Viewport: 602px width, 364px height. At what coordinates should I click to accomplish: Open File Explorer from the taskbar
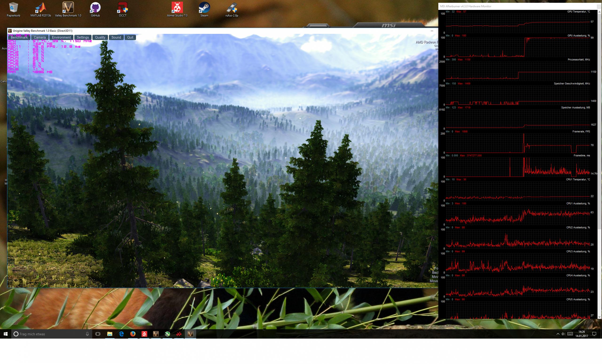pyautogui.click(x=110, y=334)
